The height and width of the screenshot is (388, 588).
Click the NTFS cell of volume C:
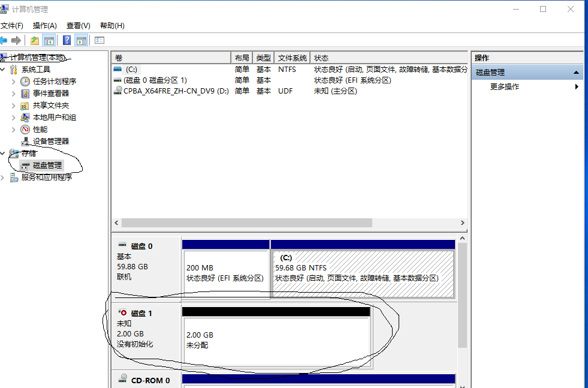[287, 70]
